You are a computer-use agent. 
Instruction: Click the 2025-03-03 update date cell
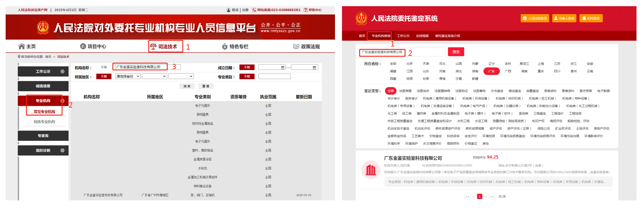pyautogui.click(x=304, y=195)
